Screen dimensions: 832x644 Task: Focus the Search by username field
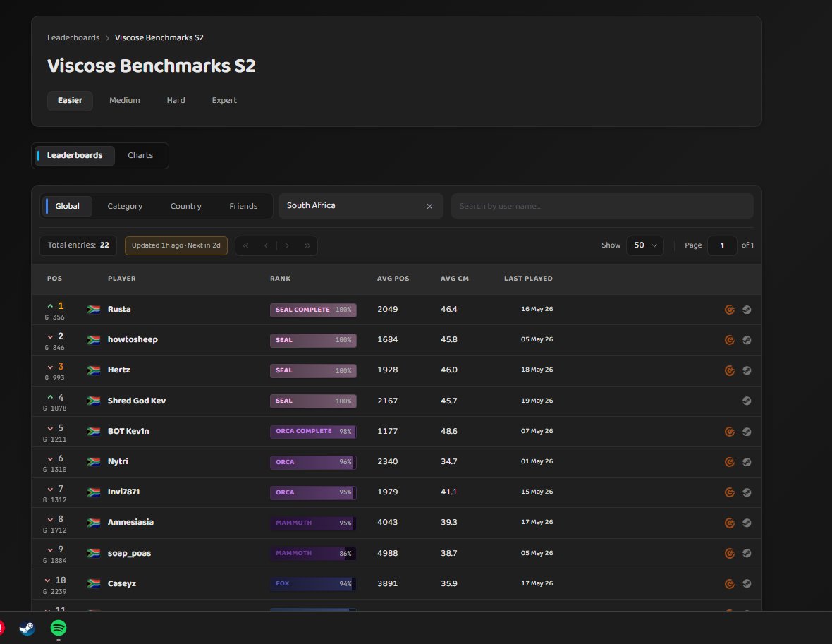602,206
